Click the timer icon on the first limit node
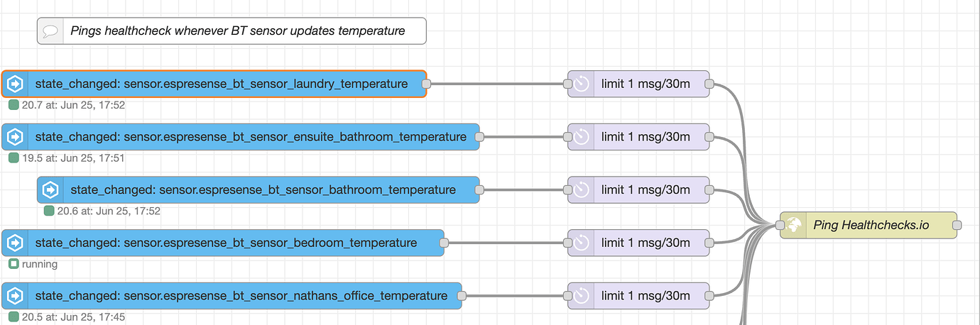This screenshot has width=980, height=325. click(x=582, y=84)
